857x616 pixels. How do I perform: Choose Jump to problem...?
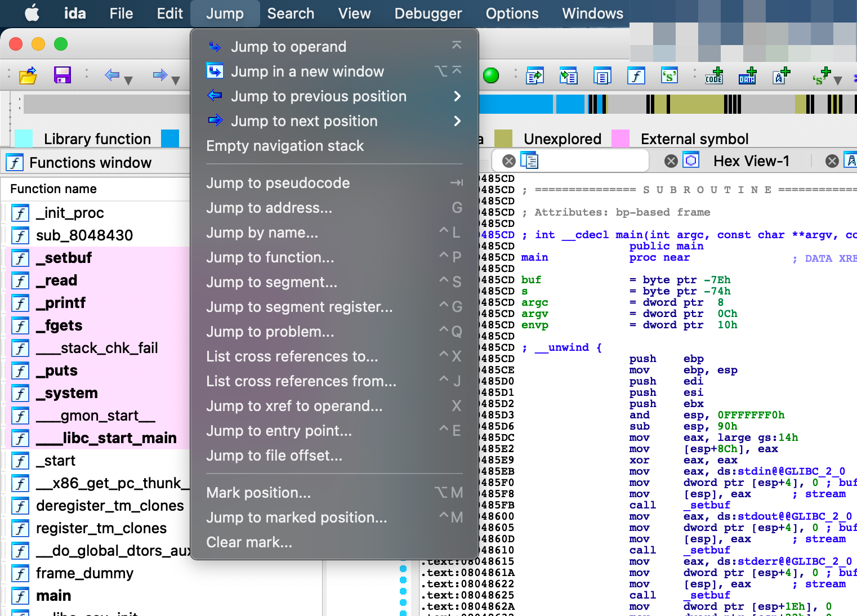(334, 332)
